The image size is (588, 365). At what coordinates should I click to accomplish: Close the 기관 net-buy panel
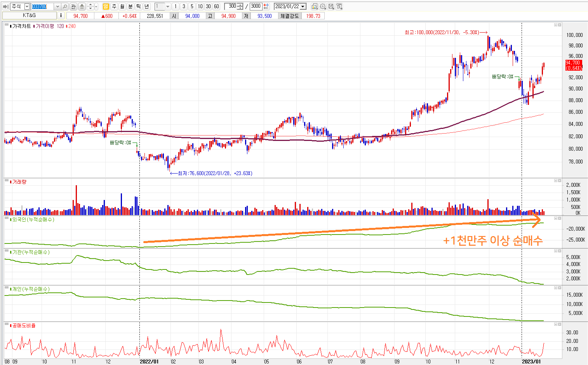(x=560, y=251)
